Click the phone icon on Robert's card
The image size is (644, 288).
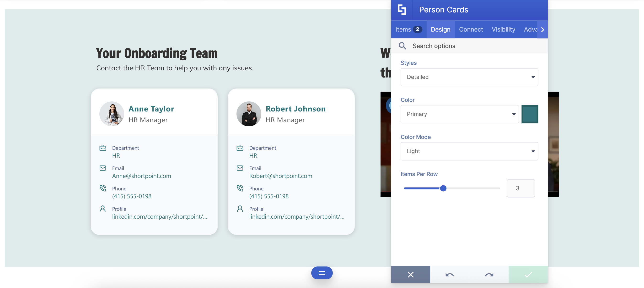pyautogui.click(x=240, y=188)
